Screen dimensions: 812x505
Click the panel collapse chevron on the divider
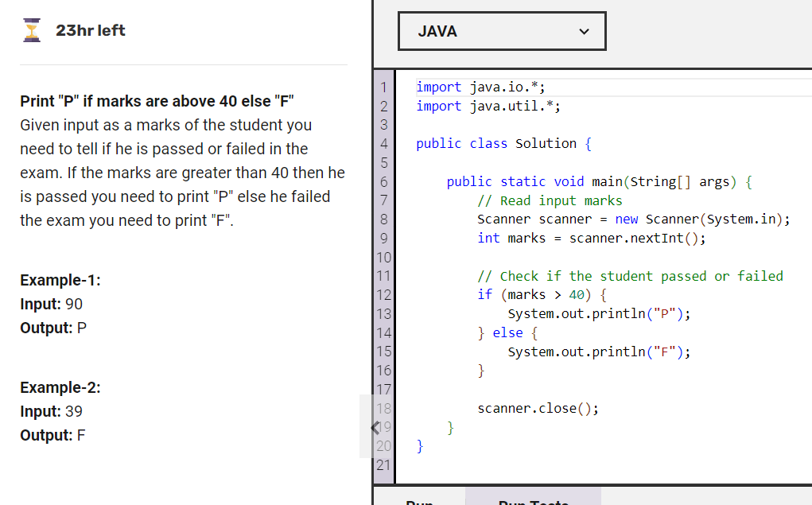click(x=374, y=427)
